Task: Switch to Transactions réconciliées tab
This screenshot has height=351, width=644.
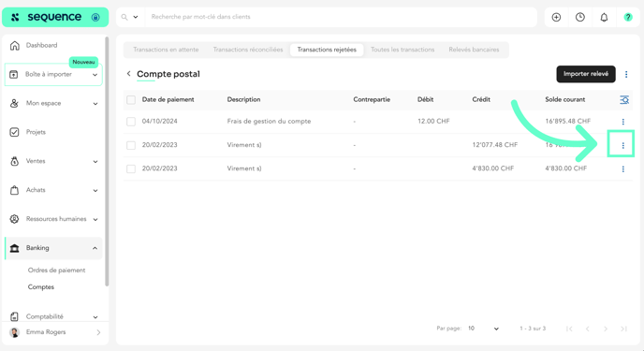Action: click(x=248, y=50)
